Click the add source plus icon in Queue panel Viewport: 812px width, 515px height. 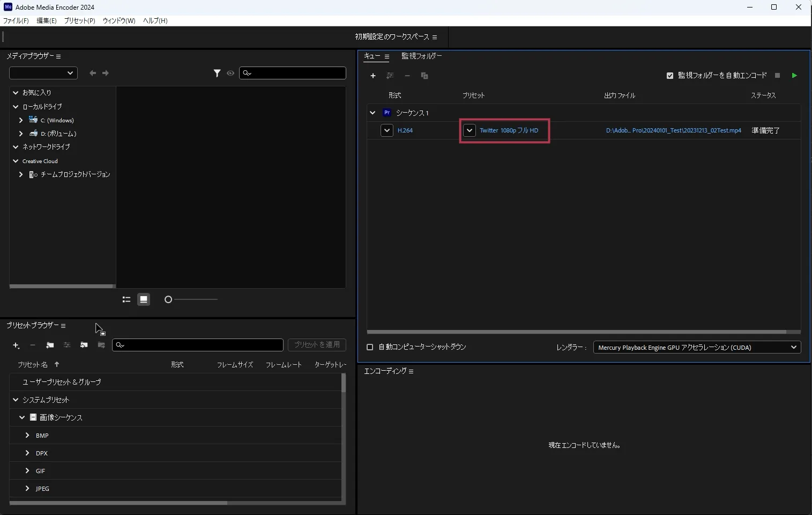373,76
